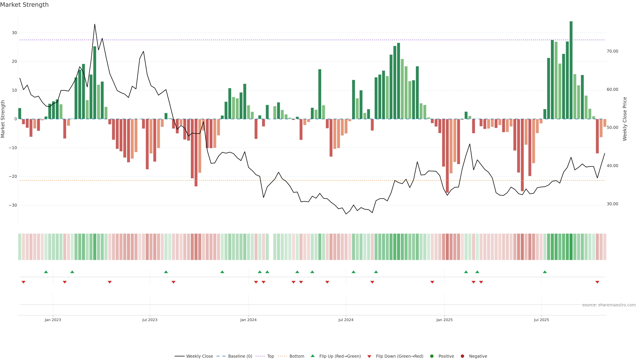Click the source: sharemaestro.com text
The image size is (644, 362).
[609, 305]
